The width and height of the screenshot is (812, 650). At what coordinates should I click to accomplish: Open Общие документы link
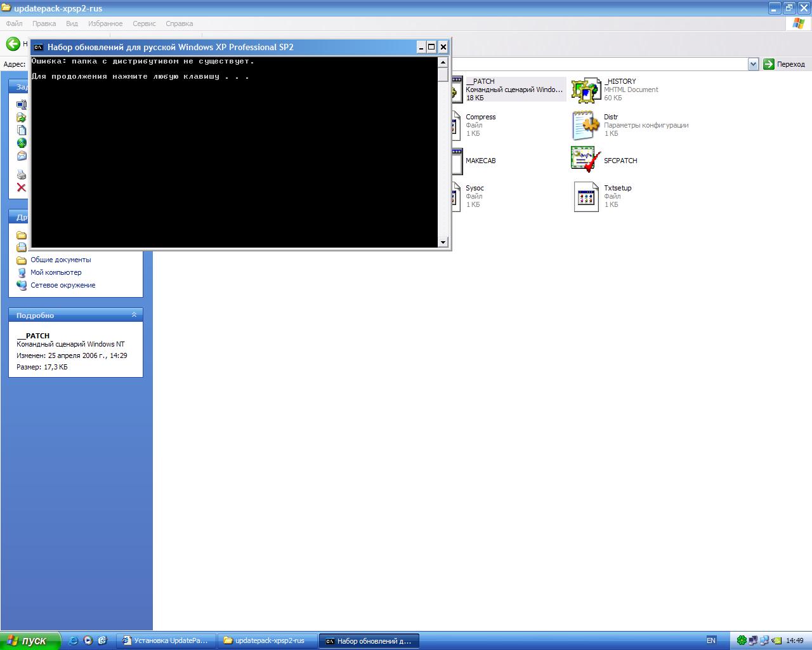[61, 260]
